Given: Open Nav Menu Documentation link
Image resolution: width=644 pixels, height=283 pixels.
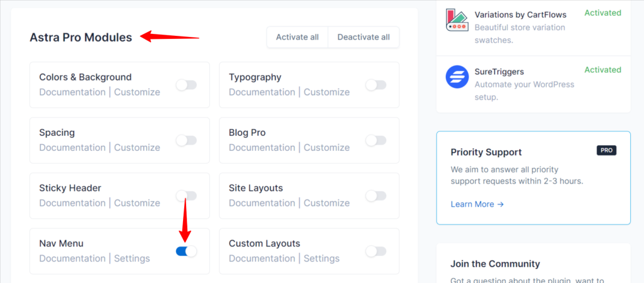Looking at the screenshot, I should tap(72, 258).
